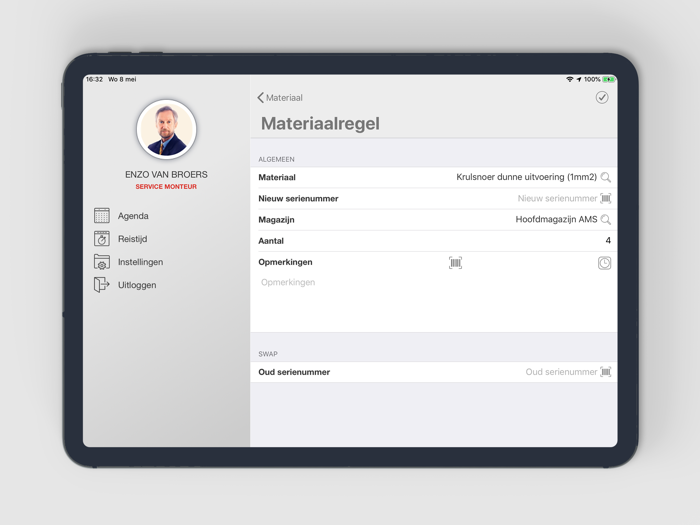This screenshot has height=525, width=700.
Task: Tap the Aantal row label
Action: point(271,241)
